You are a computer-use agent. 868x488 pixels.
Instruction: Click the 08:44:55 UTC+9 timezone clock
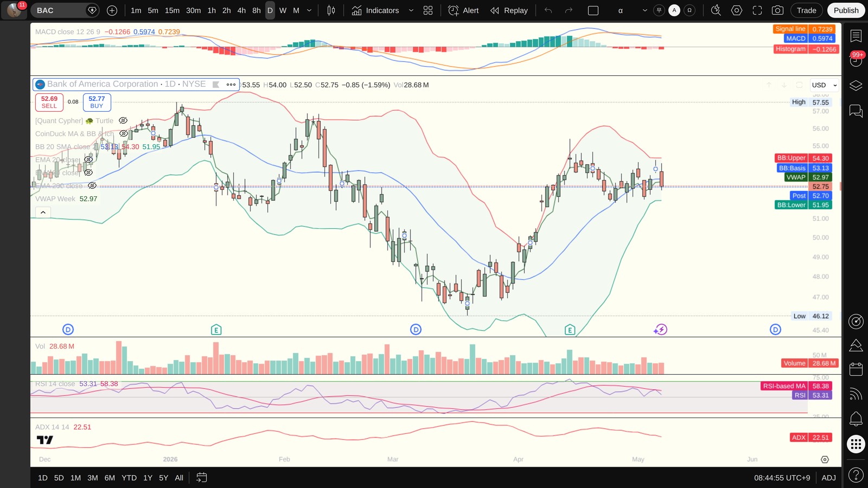coord(782,478)
